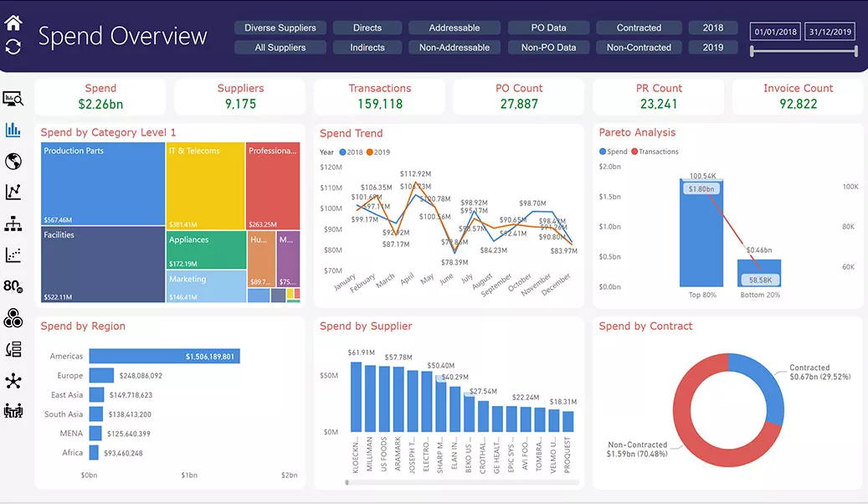
Task: Click the 01/01/2018 start date field
Action: (x=774, y=31)
